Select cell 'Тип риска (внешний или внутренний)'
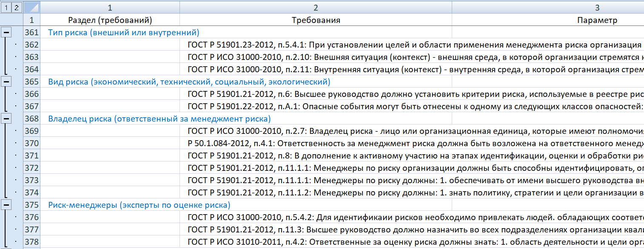The height and width of the screenshot is (249, 644). coord(123,32)
